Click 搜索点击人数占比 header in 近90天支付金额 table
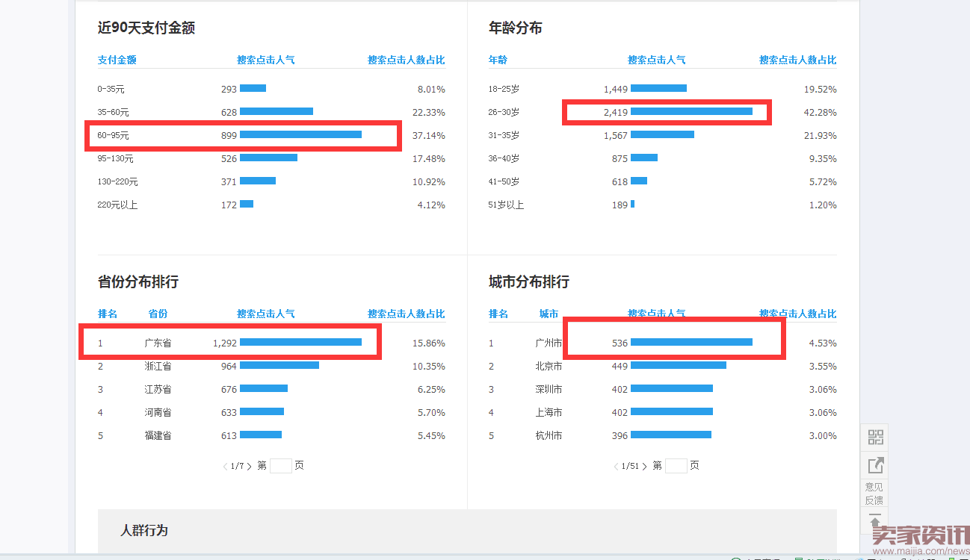The height and width of the screenshot is (560, 970). (407, 60)
